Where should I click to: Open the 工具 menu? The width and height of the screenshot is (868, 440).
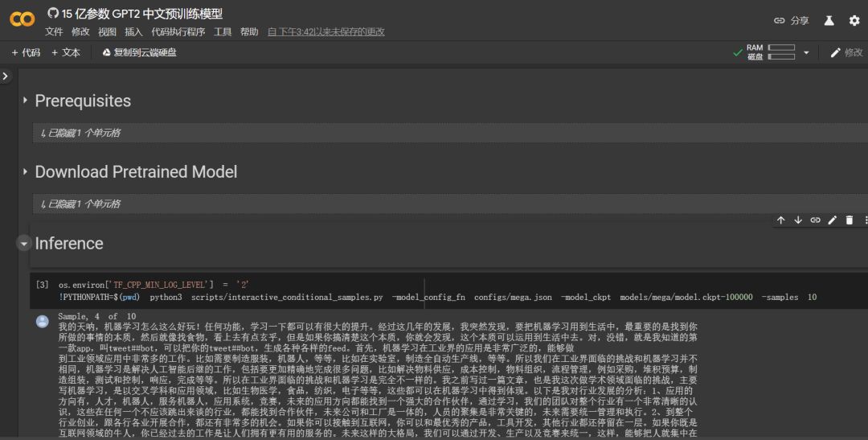(223, 31)
